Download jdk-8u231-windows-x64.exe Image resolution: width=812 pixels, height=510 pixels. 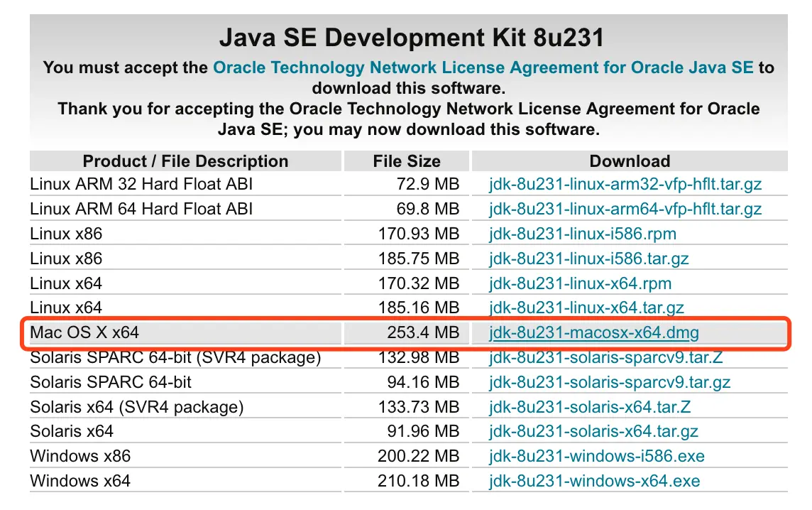[595, 481]
